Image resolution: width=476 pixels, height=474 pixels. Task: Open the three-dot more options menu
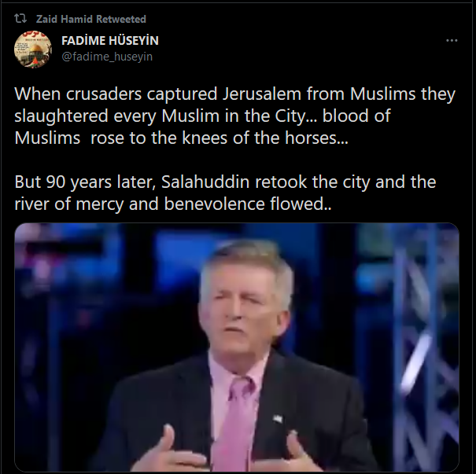pos(452,40)
